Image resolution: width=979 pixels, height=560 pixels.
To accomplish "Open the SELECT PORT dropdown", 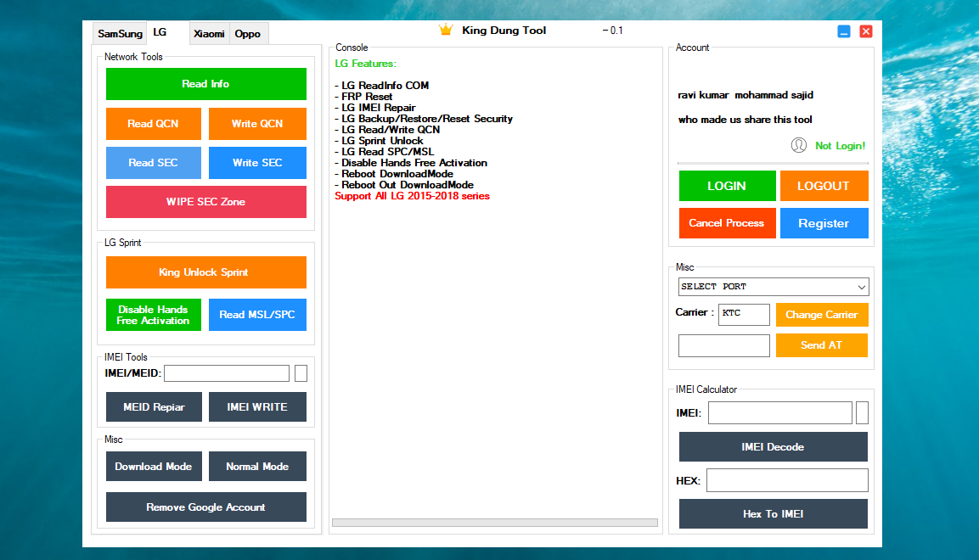I will tap(774, 287).
